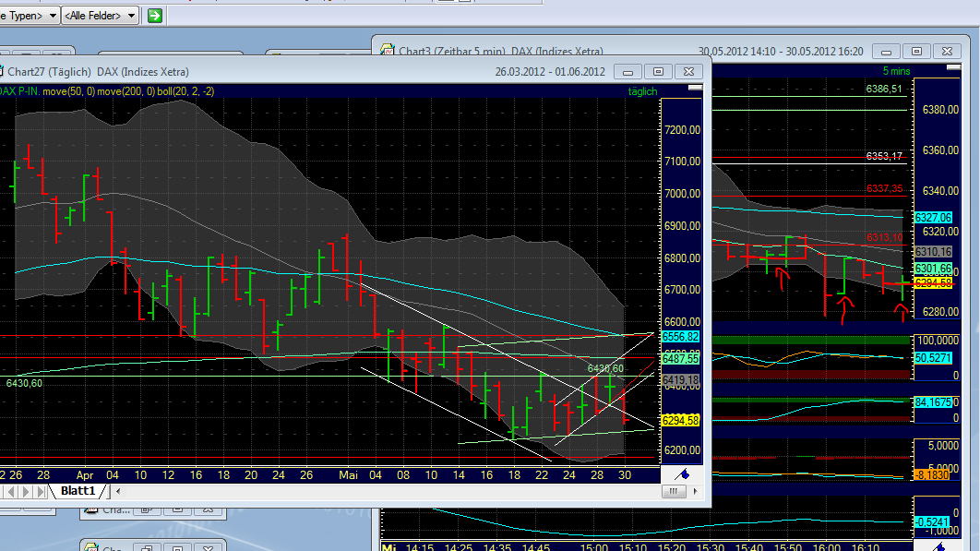Click the chart icon on the lower minimized chart window
This screenshot has width=980, height=551.
pos(91,546)
